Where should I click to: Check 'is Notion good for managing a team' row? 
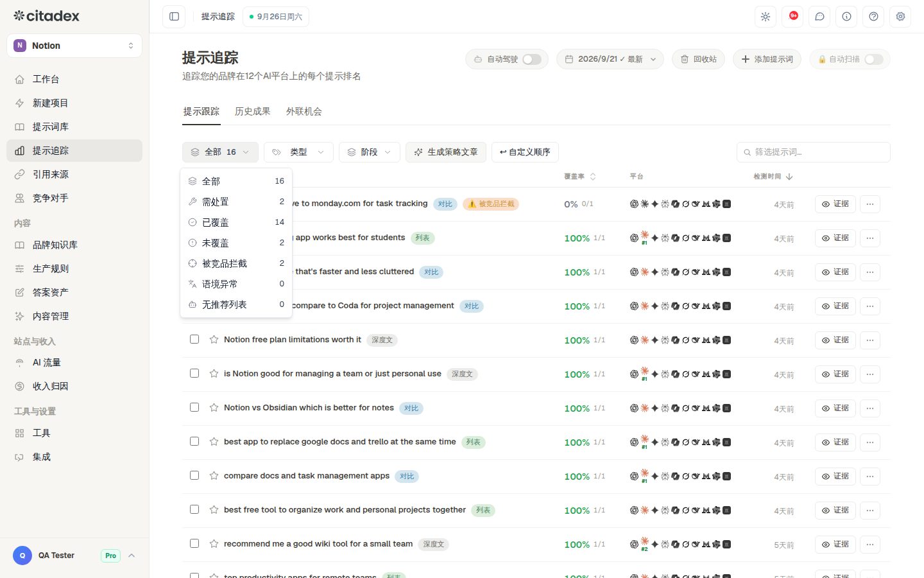click(x=194, y=373)
